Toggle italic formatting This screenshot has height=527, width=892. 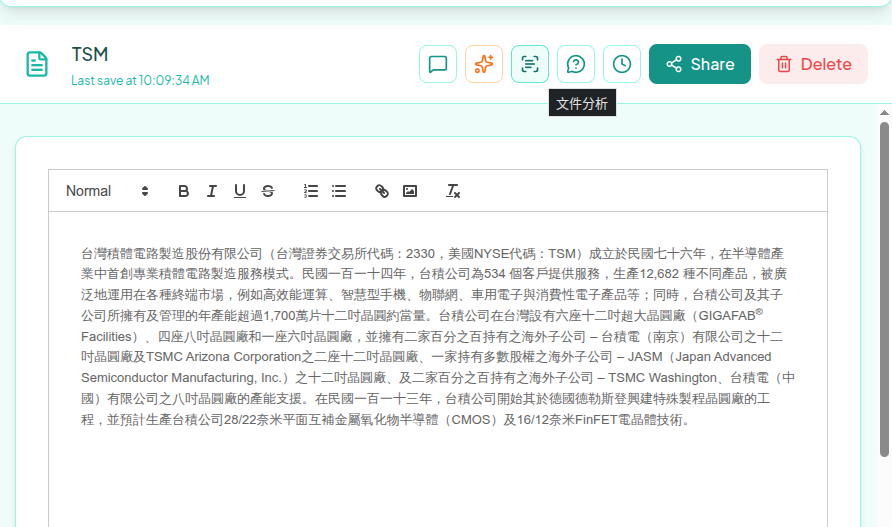click(212, 191)
